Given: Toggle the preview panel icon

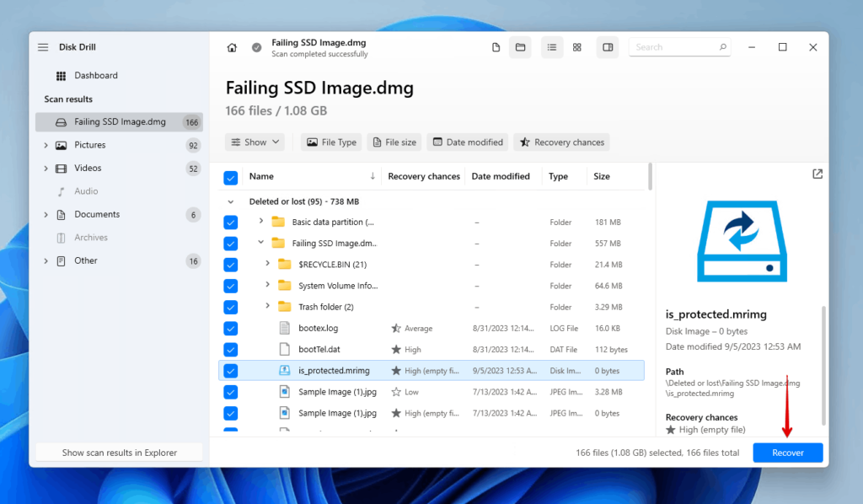Looking at the screenshot, I should [x=607, y=47].
